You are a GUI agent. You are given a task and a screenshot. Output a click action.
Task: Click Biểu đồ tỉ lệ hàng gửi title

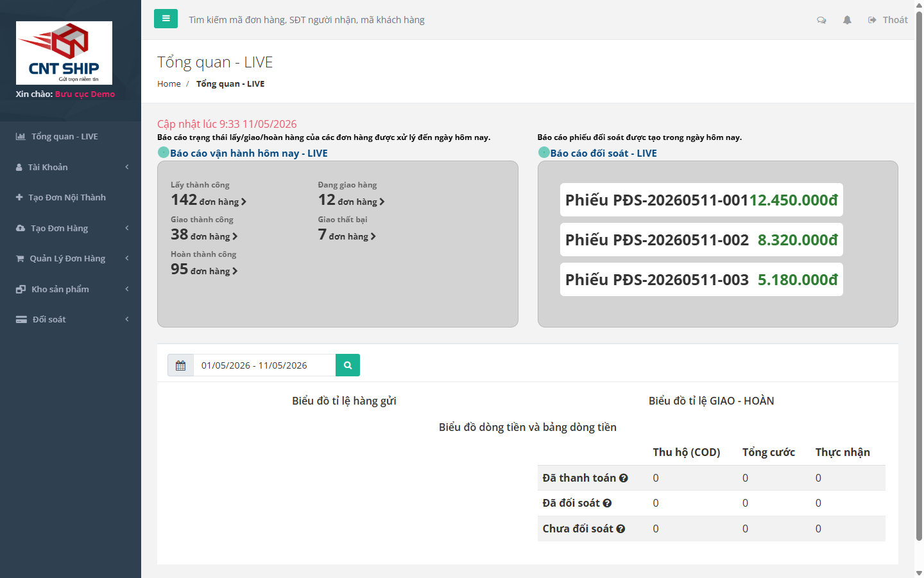pyautogui.click(x=344, y=401)
